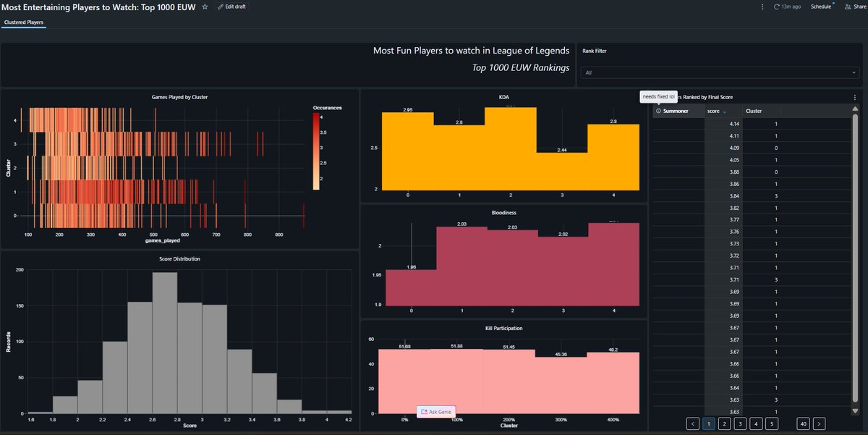This screenshot has height=435, width=868.
Task: Open the ranked table's kebab menu
Action: pyautogui.click(x=855, y=97)
